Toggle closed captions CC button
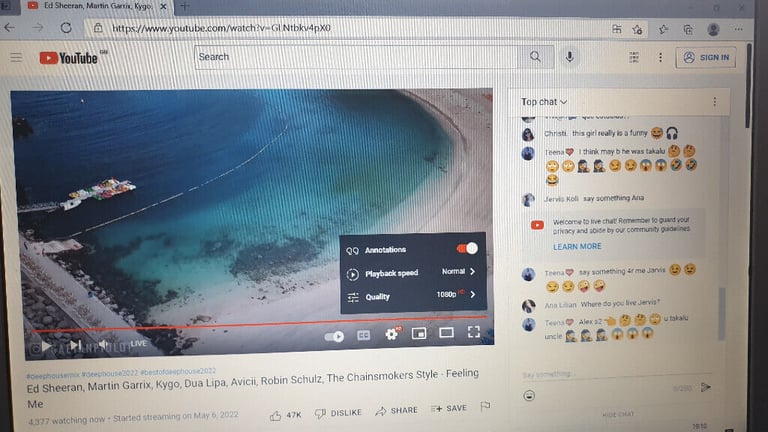The width and height of the screenshot is (768, 432). click(x=363, y=335)
